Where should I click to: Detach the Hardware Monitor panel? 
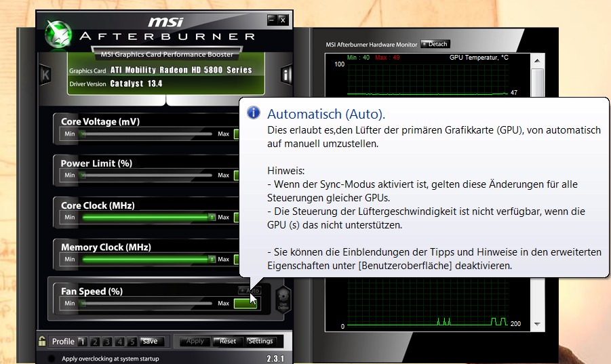435,44
